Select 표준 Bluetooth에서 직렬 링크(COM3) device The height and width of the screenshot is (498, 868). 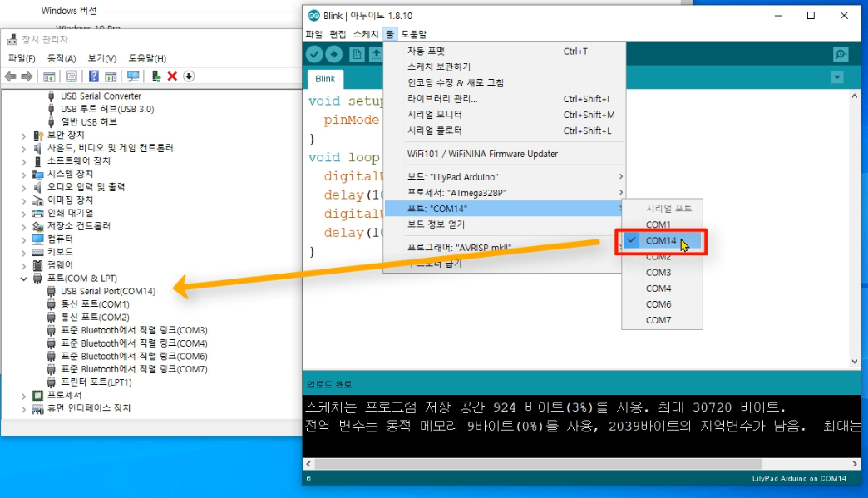pyautogui.click(x=134, y=330)
